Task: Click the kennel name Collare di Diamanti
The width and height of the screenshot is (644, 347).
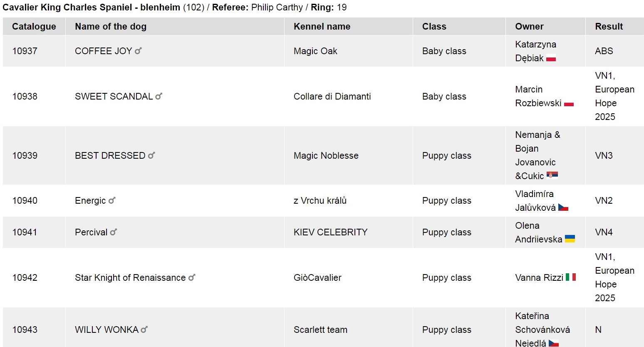Action: click(x=332, y=96)
